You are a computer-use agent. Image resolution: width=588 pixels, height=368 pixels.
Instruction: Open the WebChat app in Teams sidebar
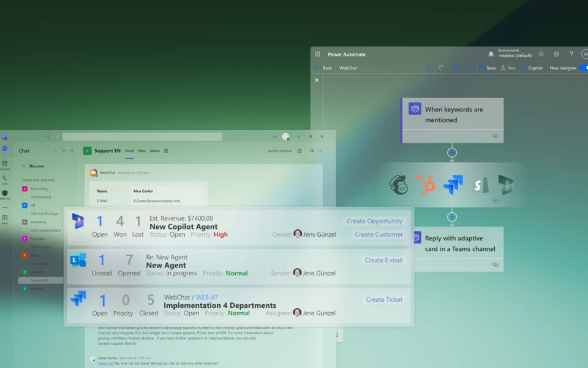point(5,194)
